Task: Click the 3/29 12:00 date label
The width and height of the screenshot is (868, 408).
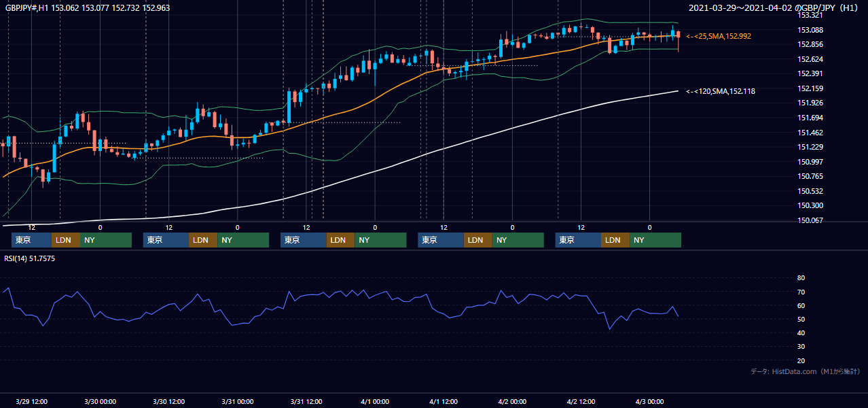Action: click(31, 401)
